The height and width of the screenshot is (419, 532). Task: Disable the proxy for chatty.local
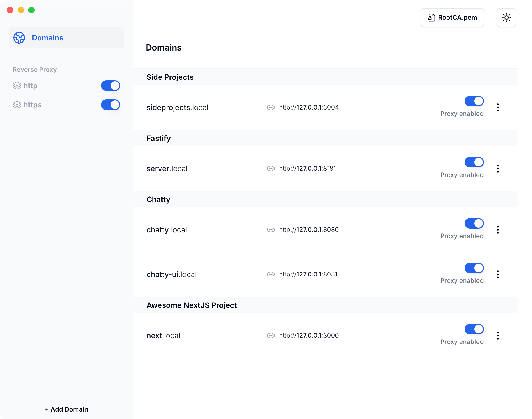pyautogui.click(x=474, y=223)
